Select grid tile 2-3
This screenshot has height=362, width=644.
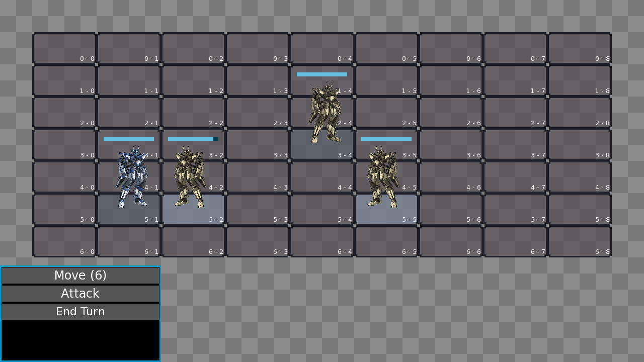[x=258, y=113]
